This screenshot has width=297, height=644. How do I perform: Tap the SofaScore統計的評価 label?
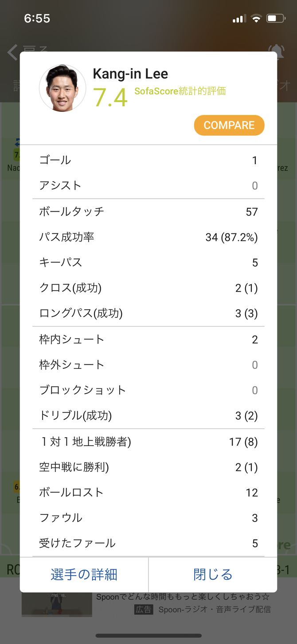click(x=180, y=91)
